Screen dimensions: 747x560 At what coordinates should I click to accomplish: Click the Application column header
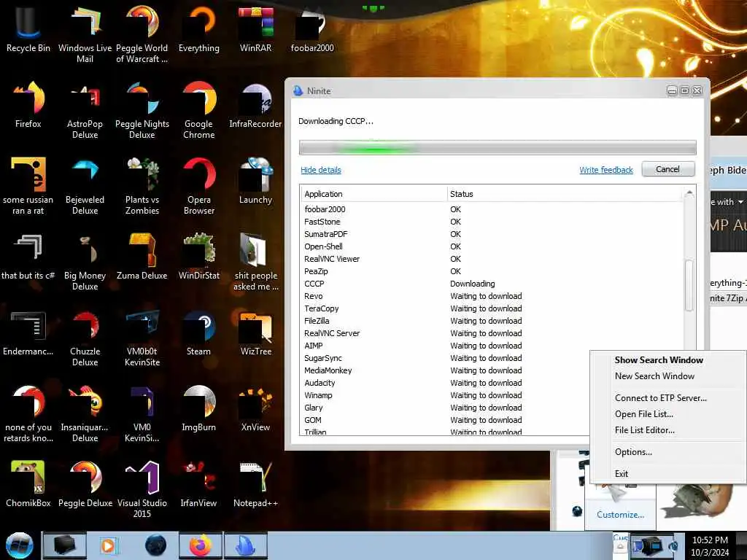click(x=374, y=194)
